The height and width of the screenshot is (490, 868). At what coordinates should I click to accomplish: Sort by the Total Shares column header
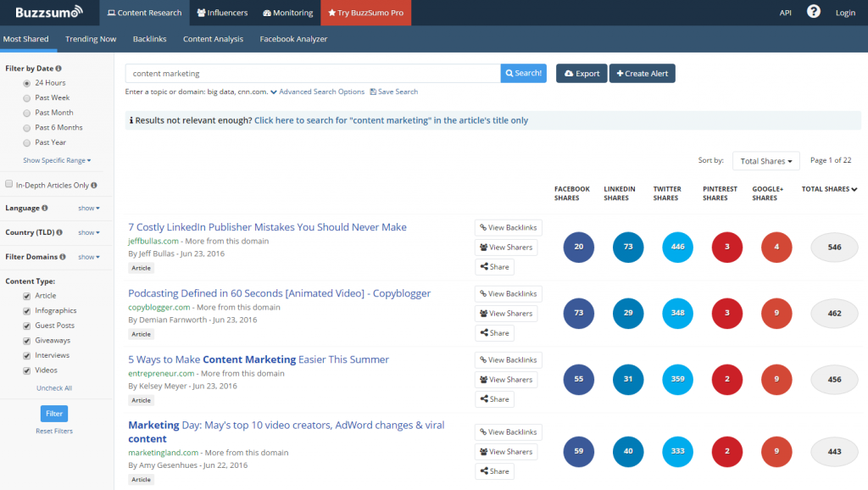click(x=829, y=189)
